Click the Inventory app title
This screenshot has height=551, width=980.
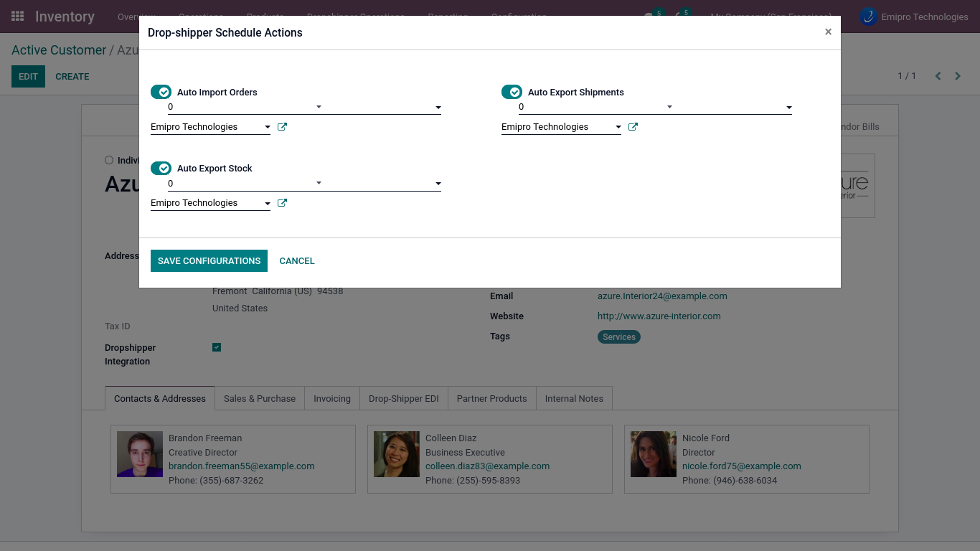click(x=65, y=17)
